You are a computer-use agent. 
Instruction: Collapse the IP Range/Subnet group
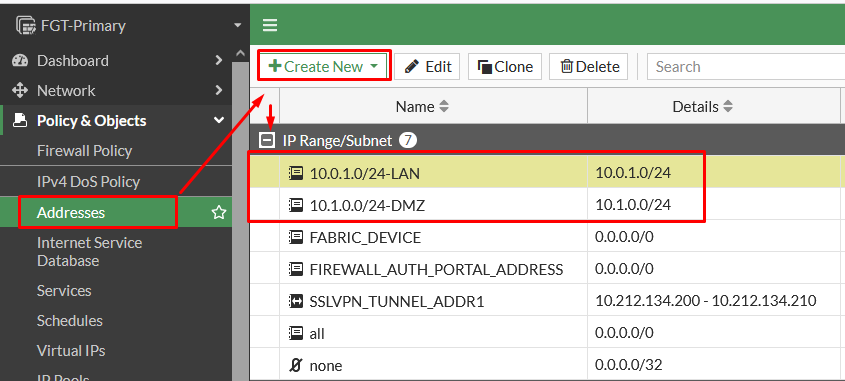click(x=266, y=141)
